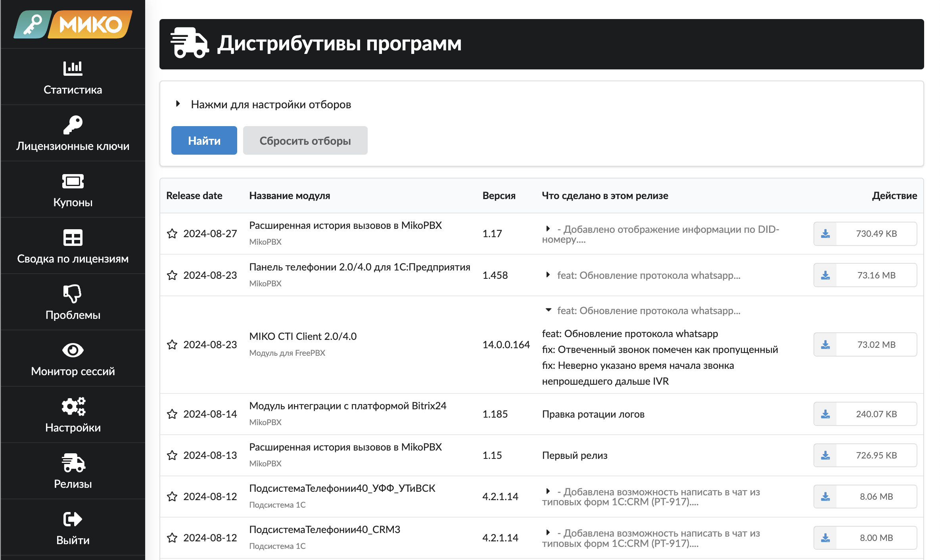Click the download icon for 8.06 MB file

(825, 497)
